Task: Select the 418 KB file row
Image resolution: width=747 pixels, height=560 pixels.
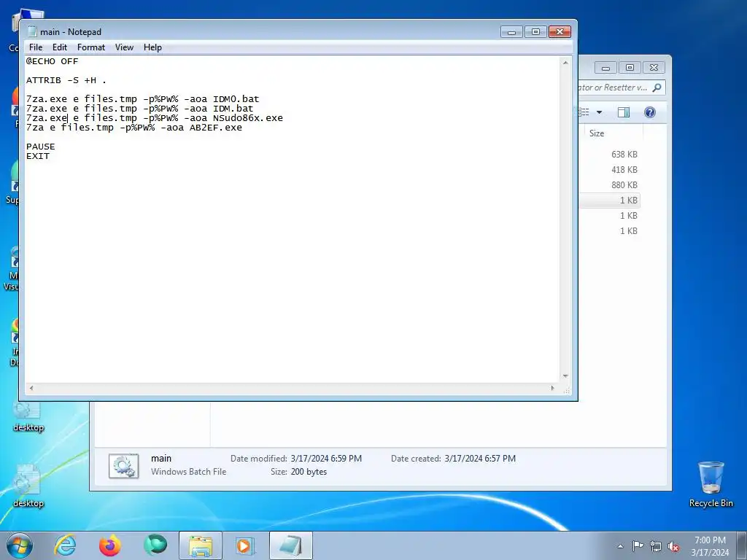Action: pyautogui.click(x=609, y=169)
